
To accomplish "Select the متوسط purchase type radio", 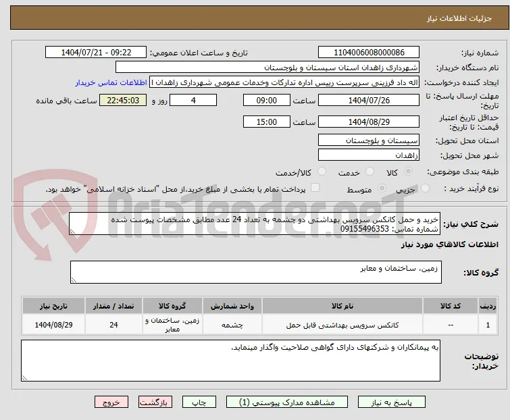I will click(382, 188).
